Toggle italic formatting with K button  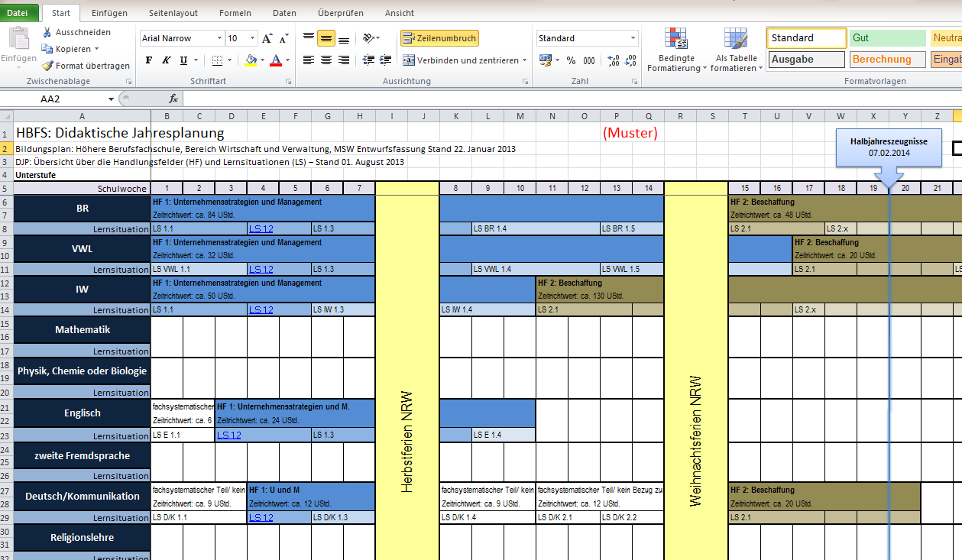point(166,60)
